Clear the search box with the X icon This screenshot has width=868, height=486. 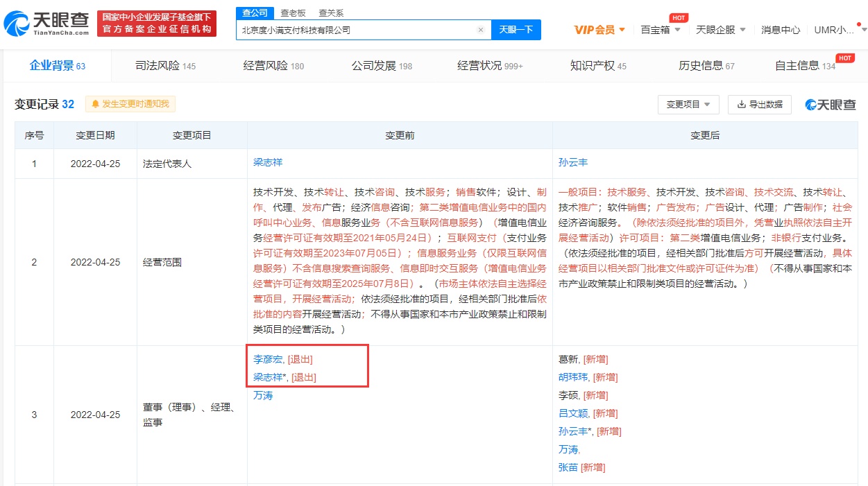(x=480, y=30)
